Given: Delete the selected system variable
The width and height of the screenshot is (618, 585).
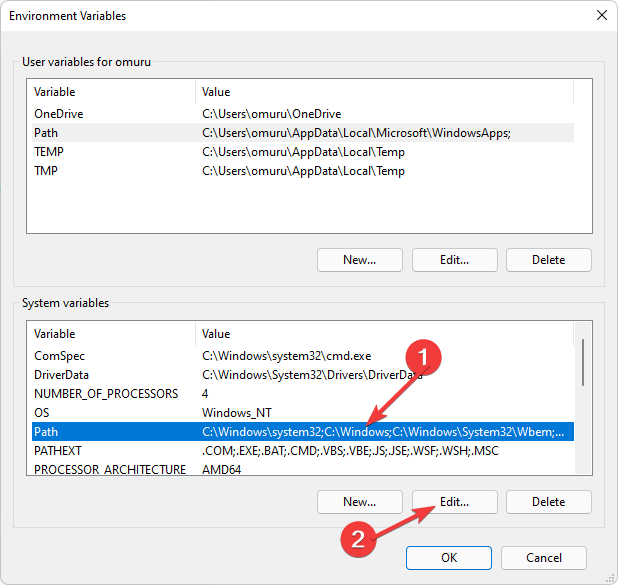Looking at the screenshot, I should (x=549, y=502).
